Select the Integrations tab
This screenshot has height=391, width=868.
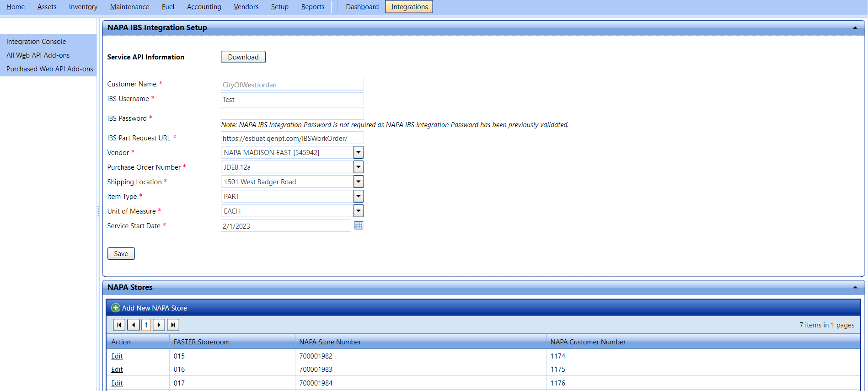point(409,7)
